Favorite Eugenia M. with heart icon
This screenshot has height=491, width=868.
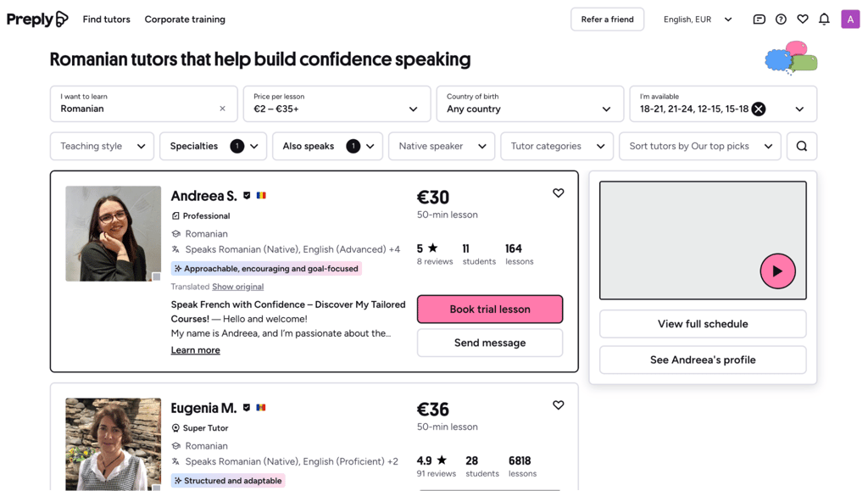(558, 405)
